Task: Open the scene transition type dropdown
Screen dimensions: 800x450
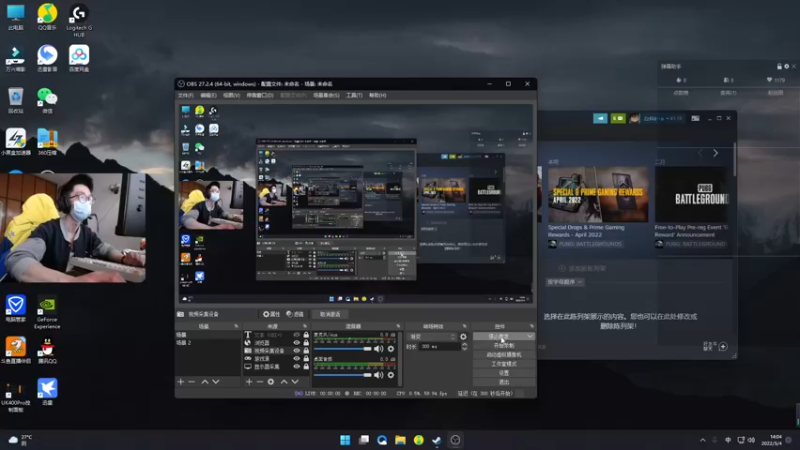Action: tap(432, 337)
